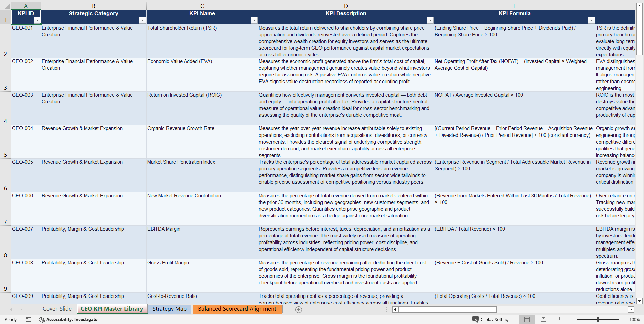Screen dimensions: 644x324
Task: Click the zoom in plus button
Action: tap(622, 319)
